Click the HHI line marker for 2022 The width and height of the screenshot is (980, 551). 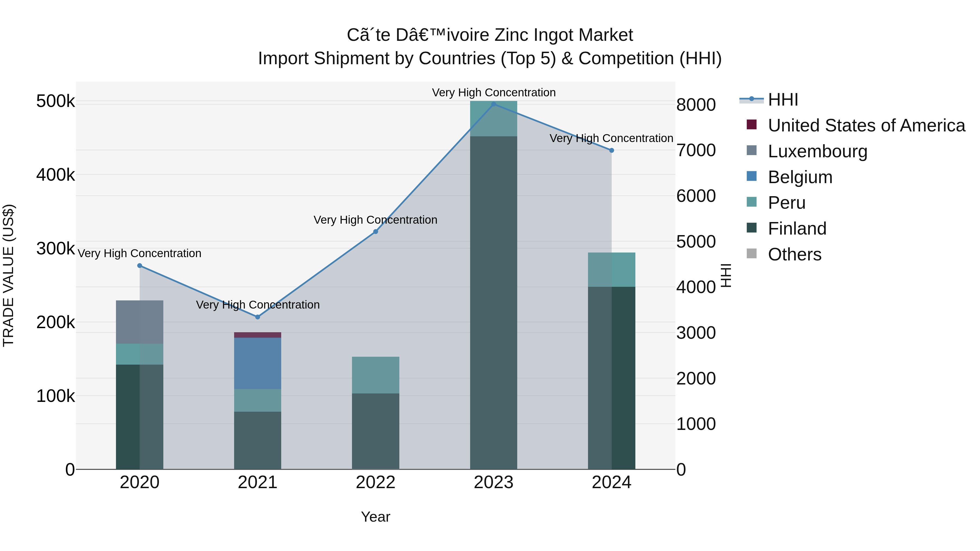tap(375, 232)
